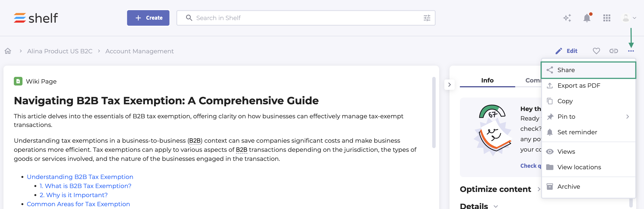Expand the Details section chevron
Screen dimensions: 644x209
point(496,206)
